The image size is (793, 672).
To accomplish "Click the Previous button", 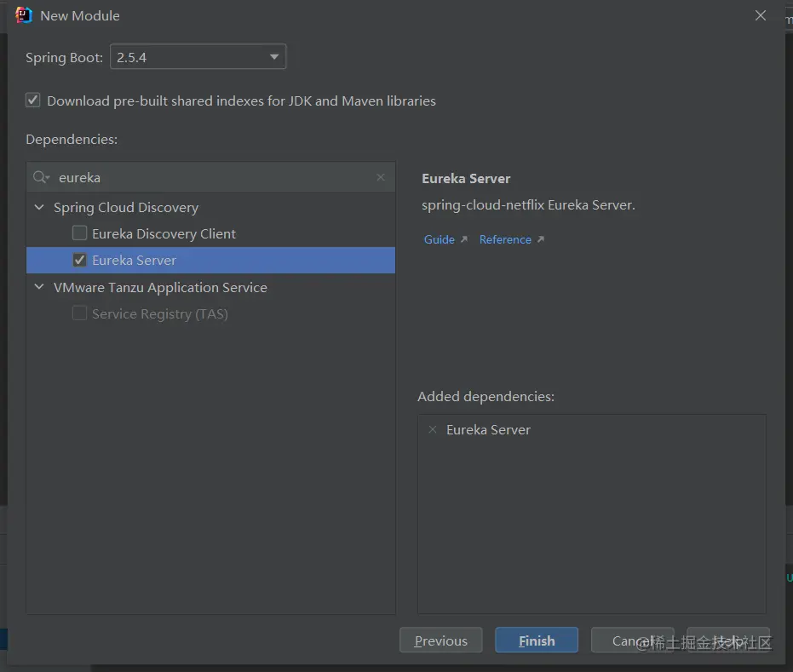I will point(440,640).
